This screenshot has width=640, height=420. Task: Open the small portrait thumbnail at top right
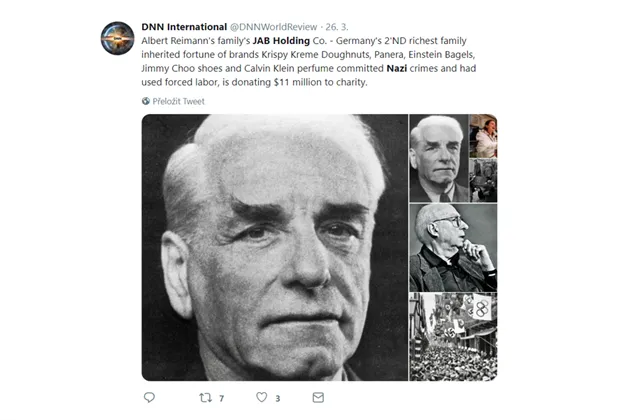point(439,158)
